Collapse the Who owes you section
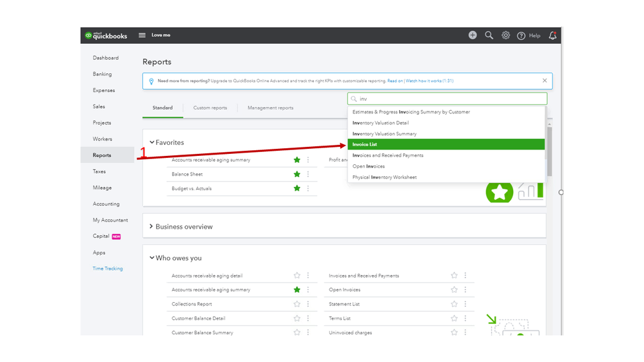The height and width of the screenshot is (362, 644). tap(152, 258)
